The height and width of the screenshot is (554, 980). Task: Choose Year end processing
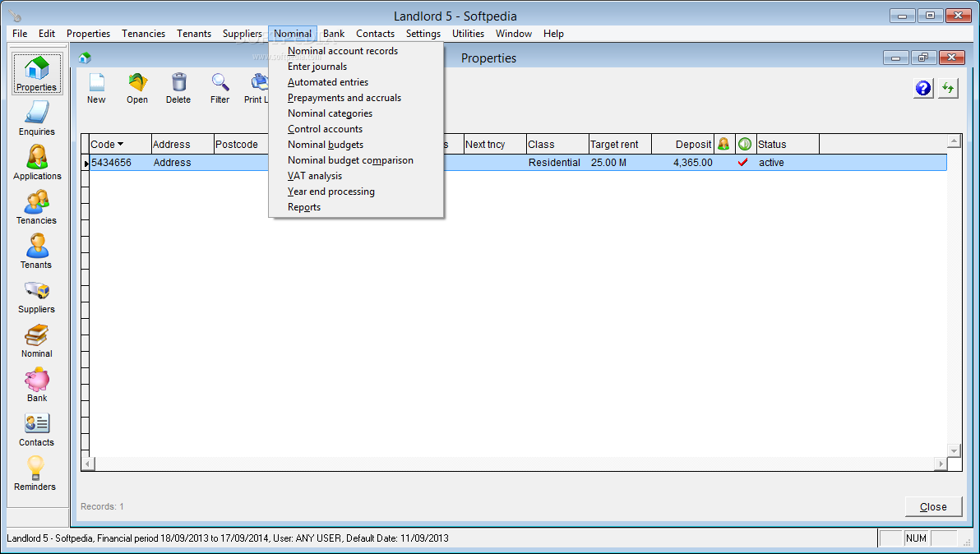click(356, 192)
